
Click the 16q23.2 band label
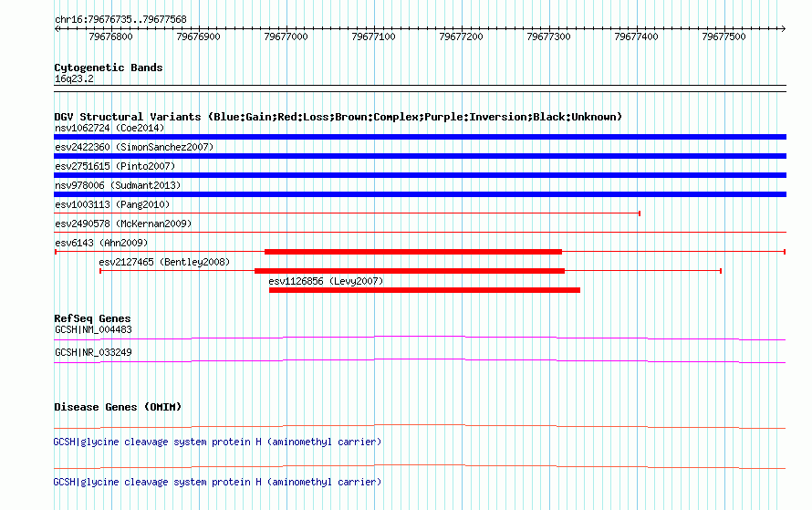74,78
